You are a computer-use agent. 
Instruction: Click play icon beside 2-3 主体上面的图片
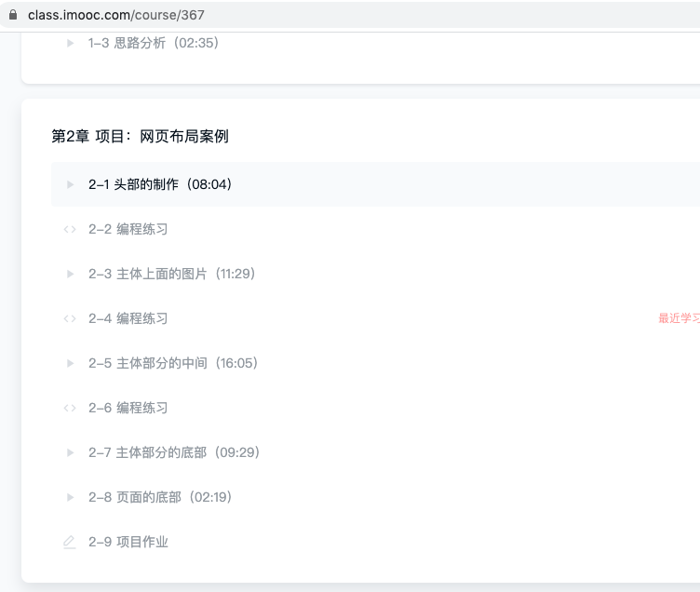click(70, 274)
